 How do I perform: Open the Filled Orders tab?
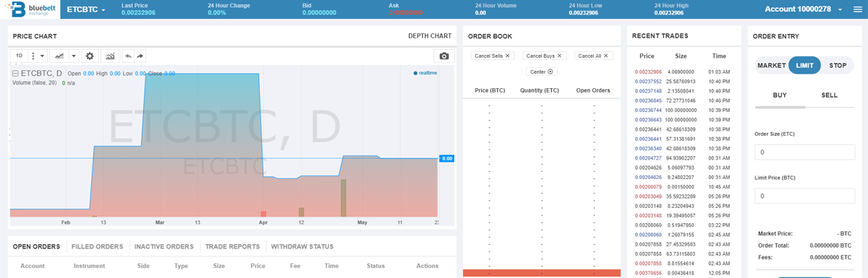pos(97,247)
